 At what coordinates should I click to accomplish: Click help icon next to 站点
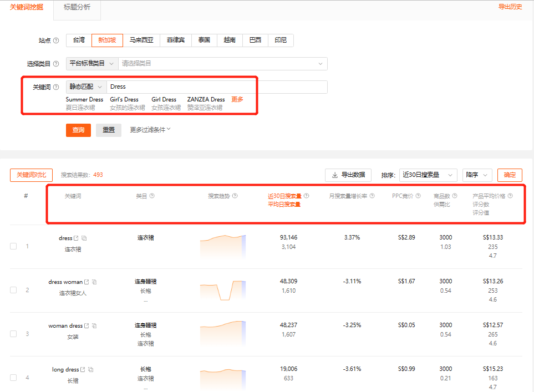56,40
